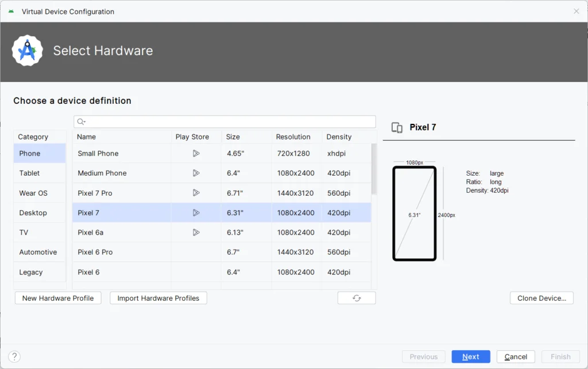Image resolution: width=588 pixels, height=369 pixels.
Task: Click the 6.31" size cell in the table
Action: pyautogui.click(x=246, y=213)
